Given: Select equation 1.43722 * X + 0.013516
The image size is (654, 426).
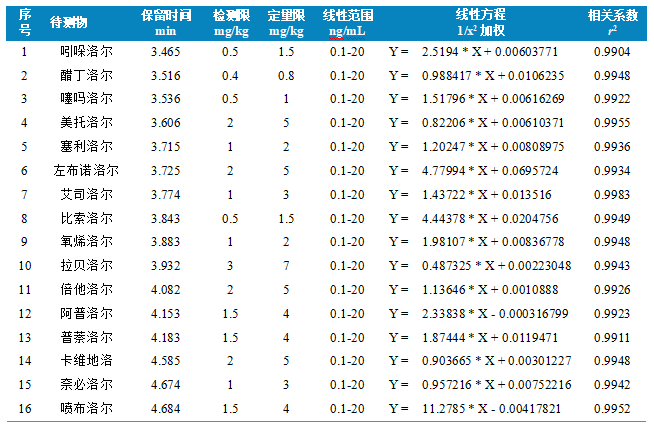Looking at the screenshot, I should pos(486,195).
